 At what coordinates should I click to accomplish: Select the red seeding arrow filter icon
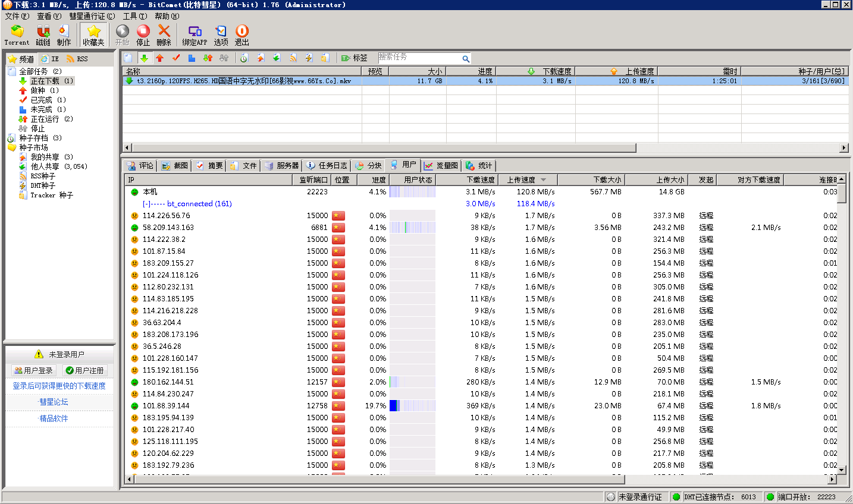[x=160, y=58]
